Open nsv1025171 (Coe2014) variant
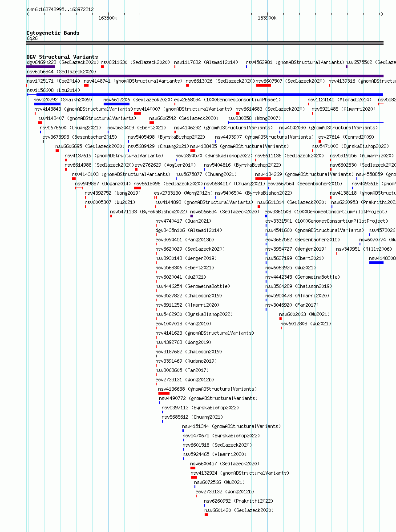 click(54, 81)
